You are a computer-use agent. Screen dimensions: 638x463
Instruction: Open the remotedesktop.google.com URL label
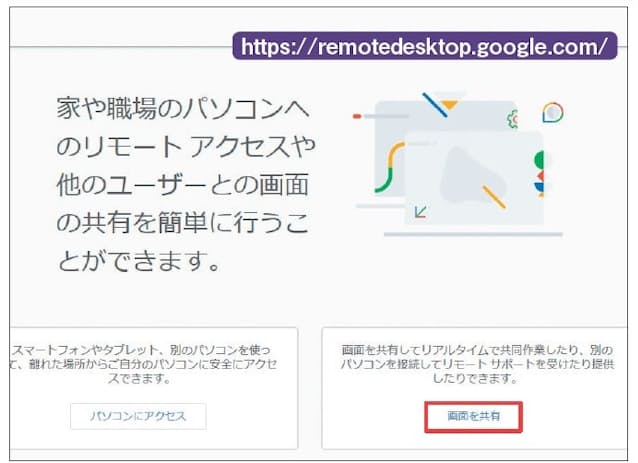(423, 46)
